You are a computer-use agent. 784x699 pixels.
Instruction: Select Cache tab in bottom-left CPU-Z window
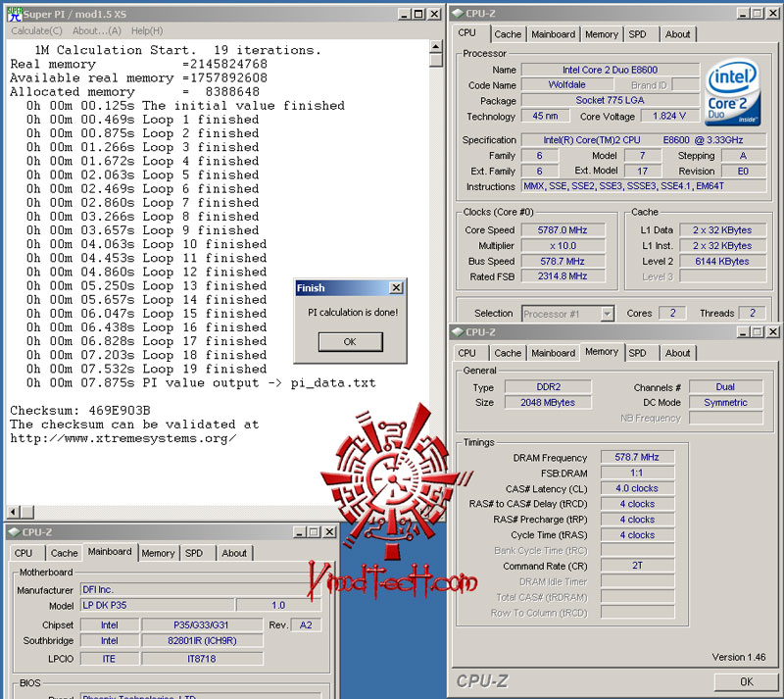tap(64, 553)
